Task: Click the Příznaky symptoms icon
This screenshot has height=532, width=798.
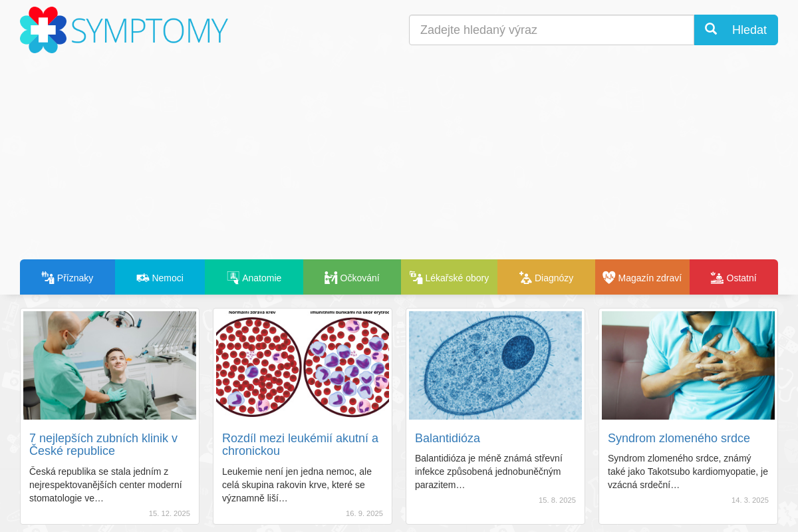Action: click(x=48, y=277)
